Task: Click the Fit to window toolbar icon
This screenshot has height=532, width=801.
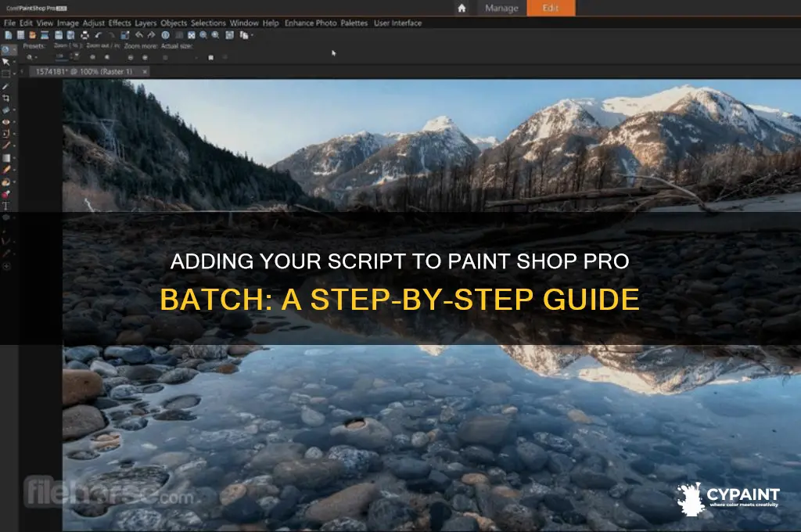Action: point(192,35)
